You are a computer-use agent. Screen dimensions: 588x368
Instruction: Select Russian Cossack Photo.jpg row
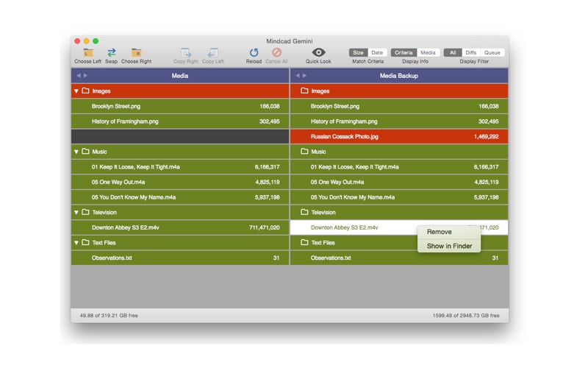pos(399,136)
